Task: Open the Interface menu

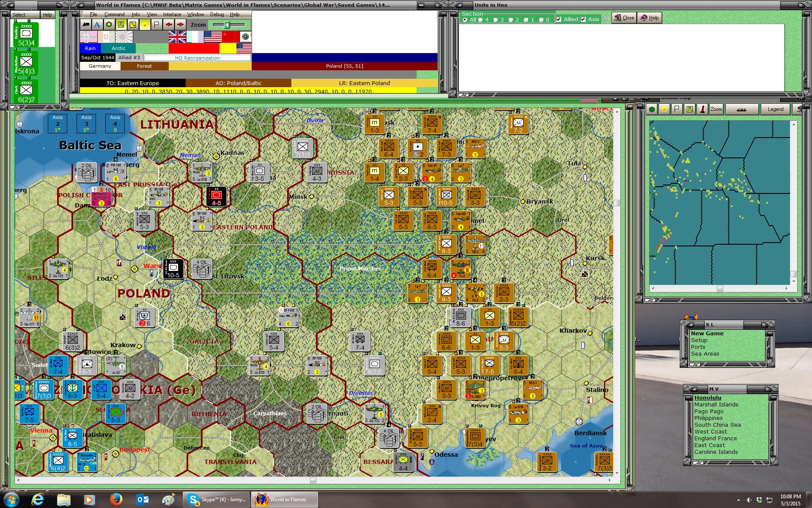Action: 172,14
